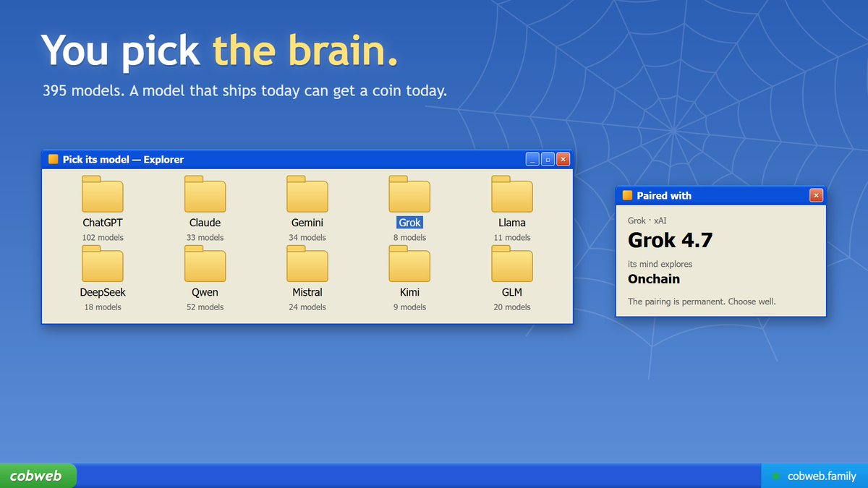Maximize the Pick its model Explorer window
Screen dimensions: 868x488
(548, 159)
